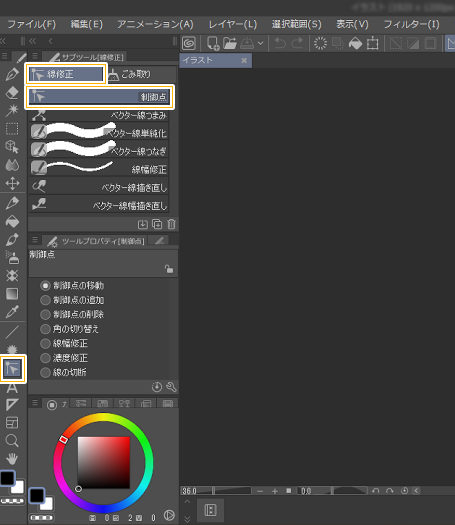Click the Undo arrow in command bar
The height and width of the screenshot is (525, 455).
click(x=280, y=44)
